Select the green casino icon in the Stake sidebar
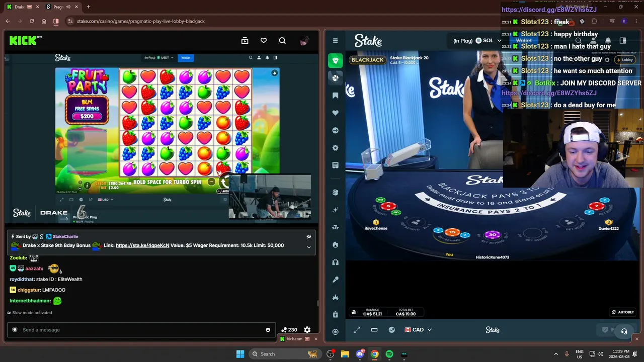 coord(336,60)
